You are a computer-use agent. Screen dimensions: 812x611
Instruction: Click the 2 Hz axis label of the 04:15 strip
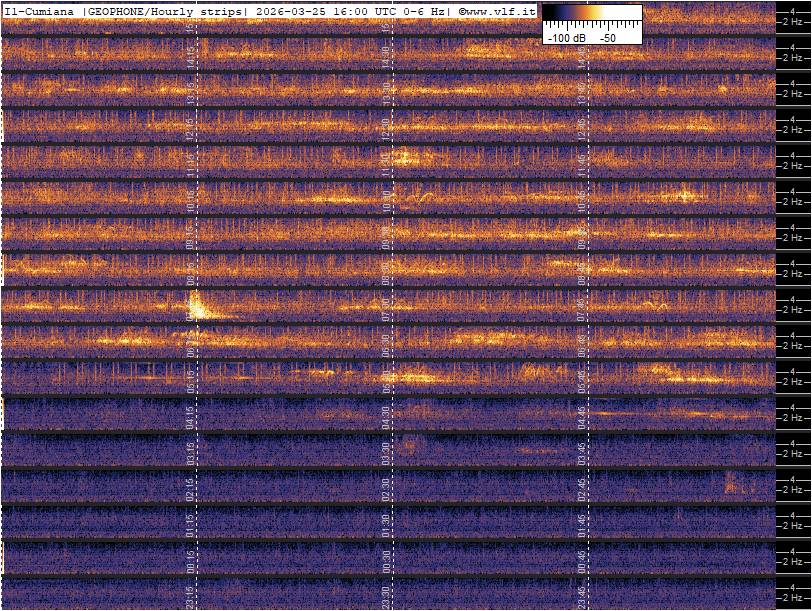click(x=795, y=417)
